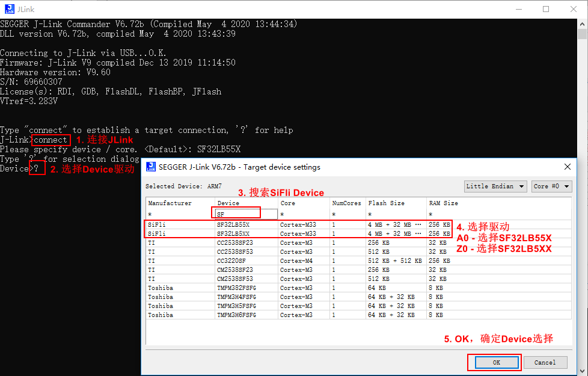Image resolution: width=588 pixels, height=376 pixels.
Task: Click the Cancel button
Action: pos(545,362)
